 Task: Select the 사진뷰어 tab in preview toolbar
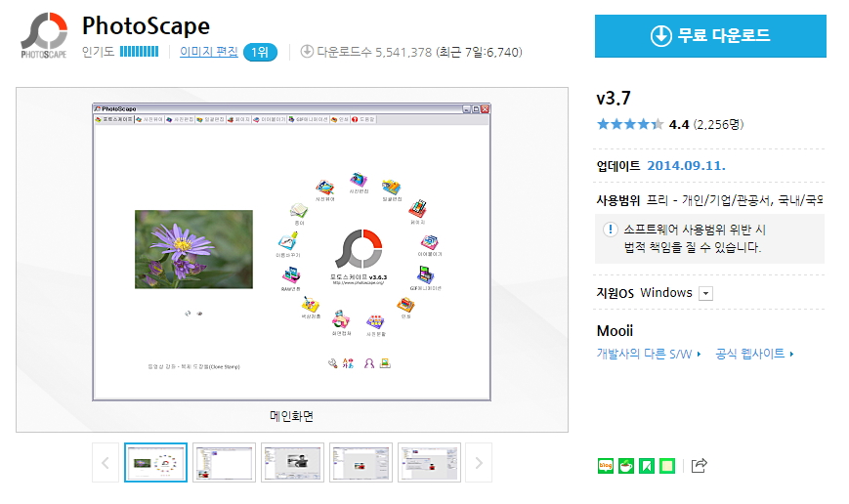pos(149,119)
